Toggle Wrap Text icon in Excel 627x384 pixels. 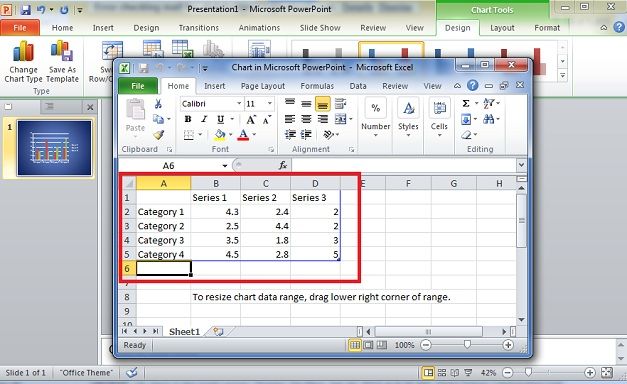[x=341, y=104]
